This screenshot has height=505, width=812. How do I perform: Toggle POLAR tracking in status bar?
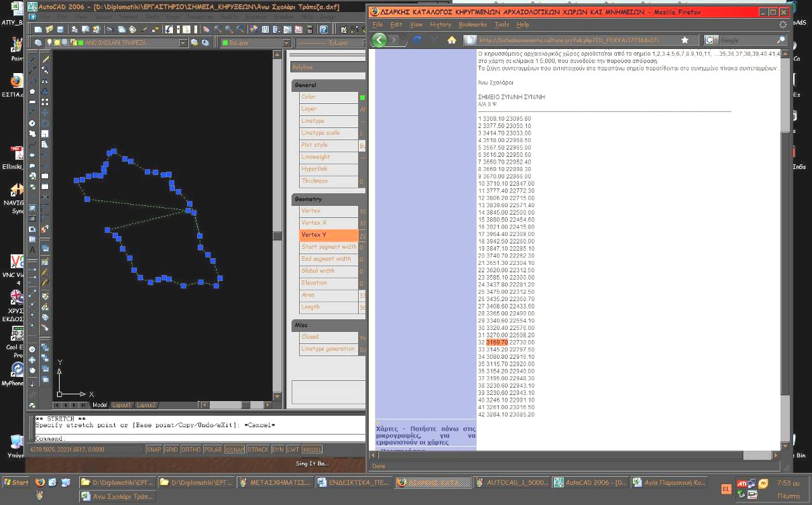point(213,449)
